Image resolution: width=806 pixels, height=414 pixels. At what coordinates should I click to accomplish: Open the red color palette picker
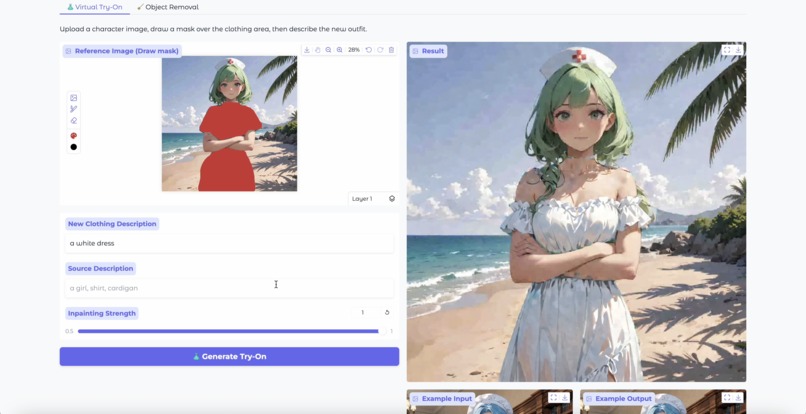pos(74,136)
